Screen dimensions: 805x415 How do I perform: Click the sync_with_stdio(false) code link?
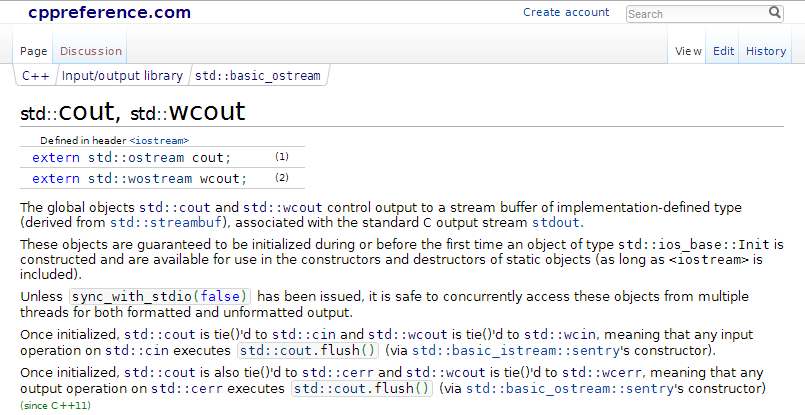160,296
